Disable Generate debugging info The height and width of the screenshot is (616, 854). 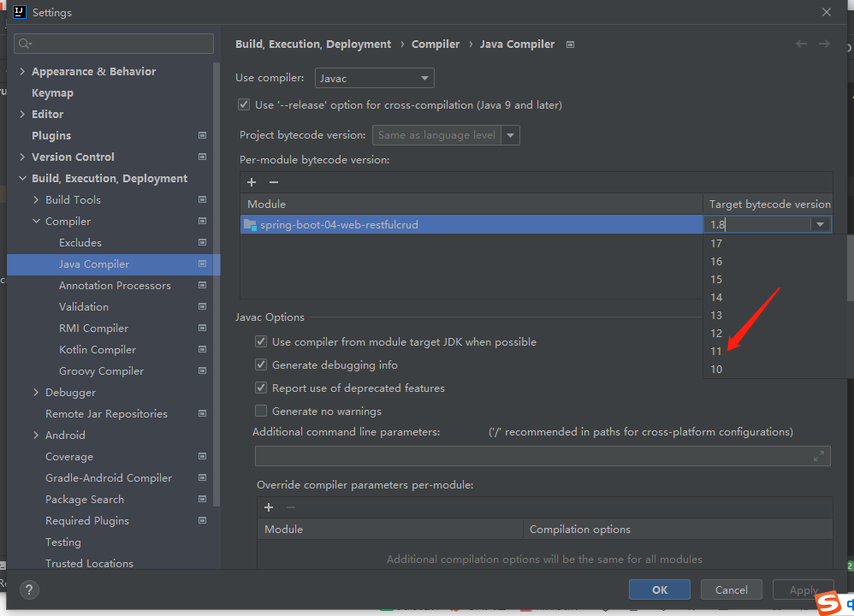[261, 366]
